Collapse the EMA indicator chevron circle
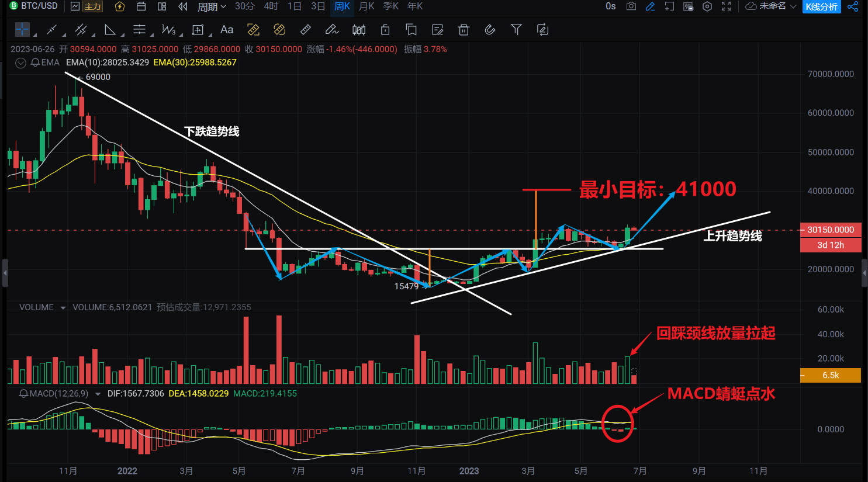This screenshot has height=482, width=868. (20, 63)
